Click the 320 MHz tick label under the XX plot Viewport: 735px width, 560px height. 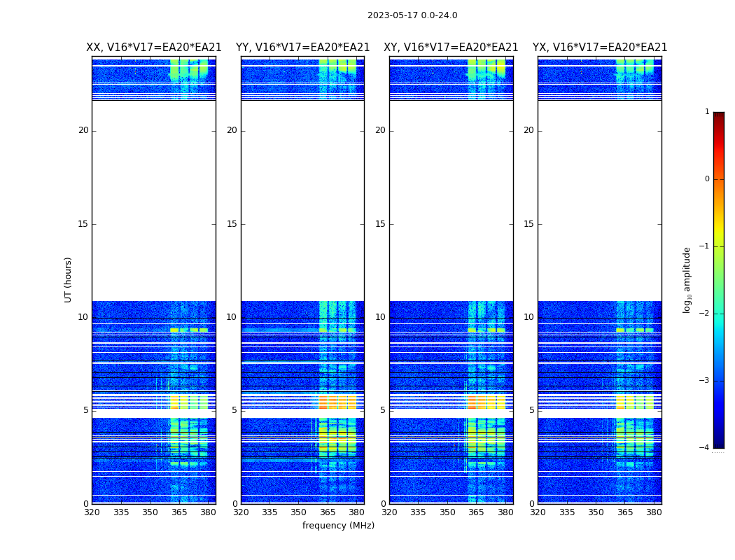click(x=92, y=512)
